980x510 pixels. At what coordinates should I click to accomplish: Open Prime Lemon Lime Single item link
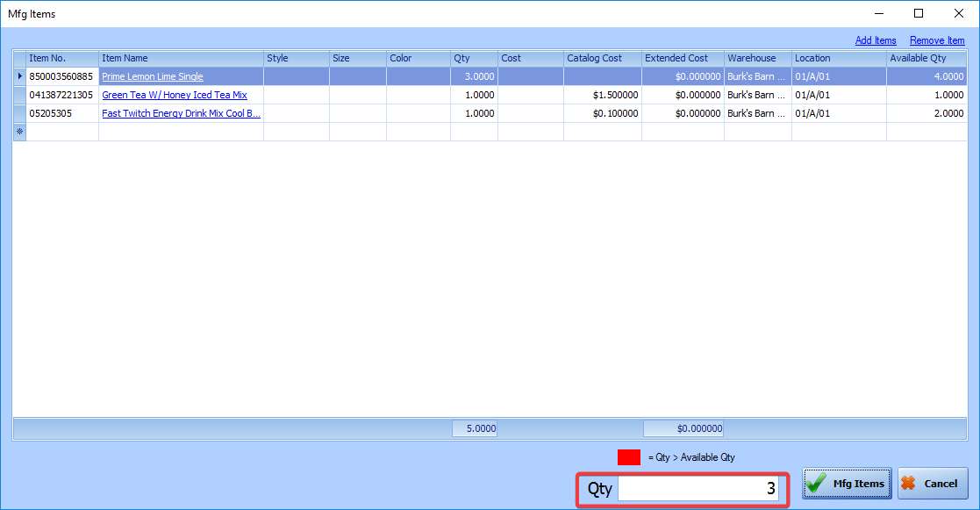pyautogui.click(x=153, y=76)
